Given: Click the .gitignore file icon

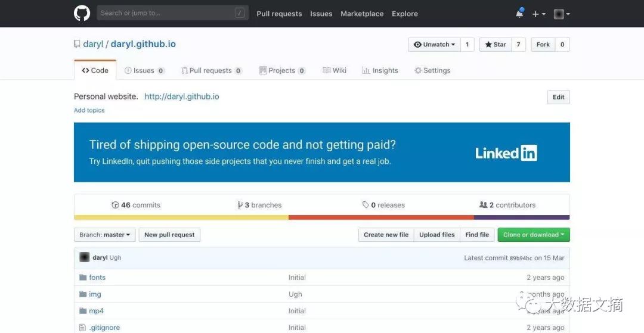Looking at the screenshot, I should click(82, 328).
